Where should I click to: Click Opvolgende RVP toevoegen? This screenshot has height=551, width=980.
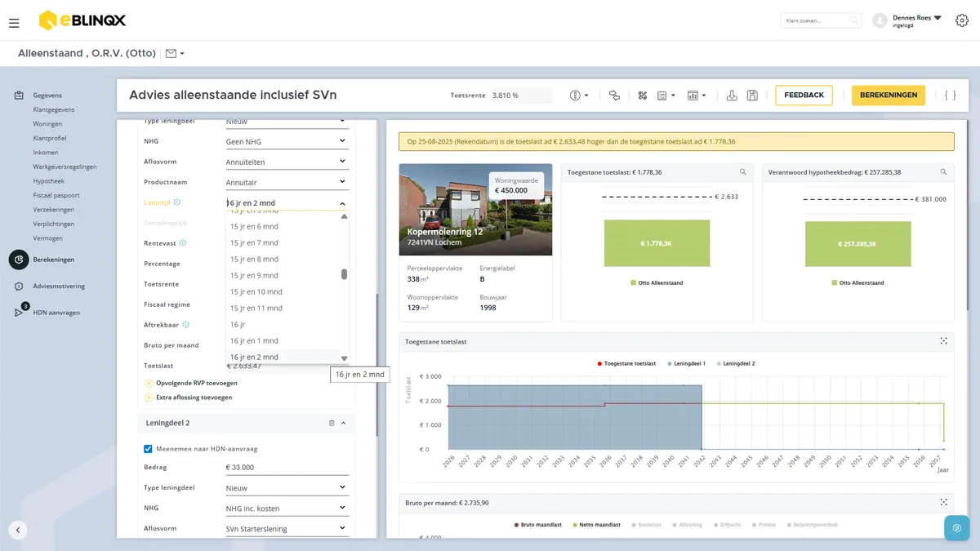(x=191, y=383)
